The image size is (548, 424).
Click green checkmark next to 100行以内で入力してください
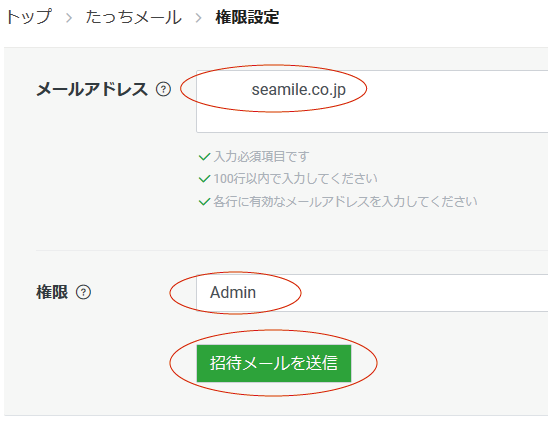204,179
